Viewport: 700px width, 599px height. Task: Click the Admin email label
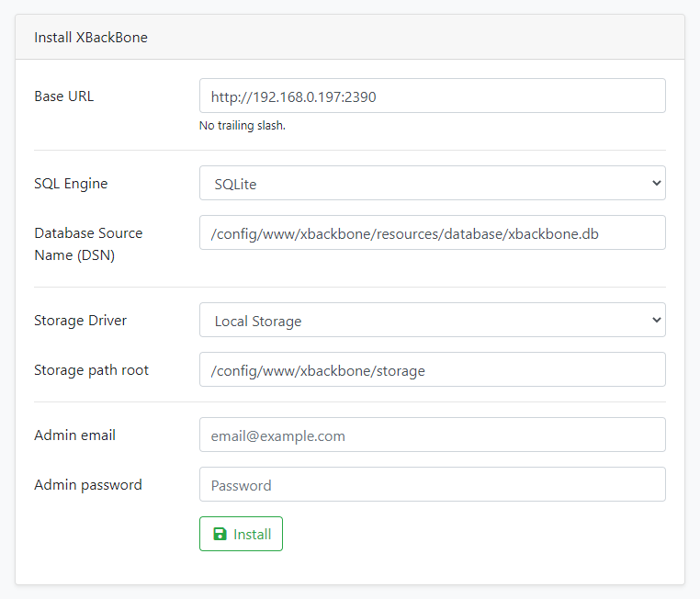pos(75,435)
